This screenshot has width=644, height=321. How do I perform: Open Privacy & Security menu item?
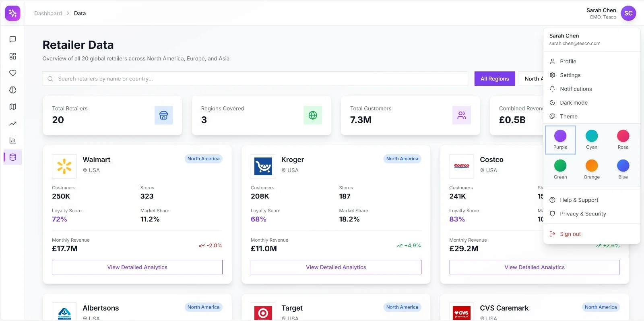(x=592, y=213)
